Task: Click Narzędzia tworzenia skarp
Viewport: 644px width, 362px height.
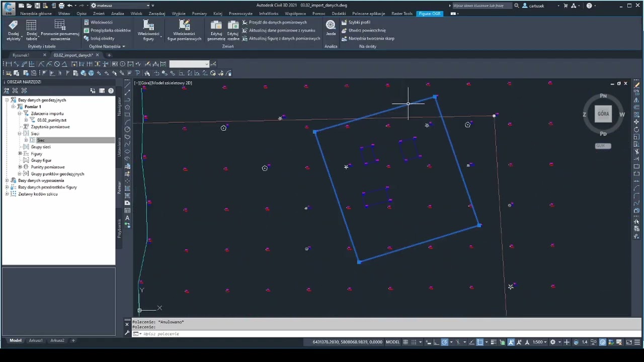Action: point(367,38)
